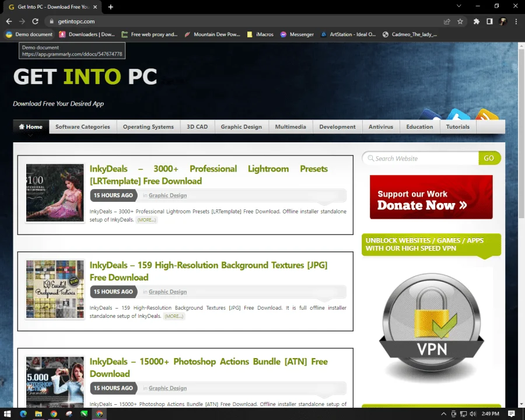Show hidden system tray icons
Image resolution: width=525 pixels, height=420 pixels.
tap(444, 414)
